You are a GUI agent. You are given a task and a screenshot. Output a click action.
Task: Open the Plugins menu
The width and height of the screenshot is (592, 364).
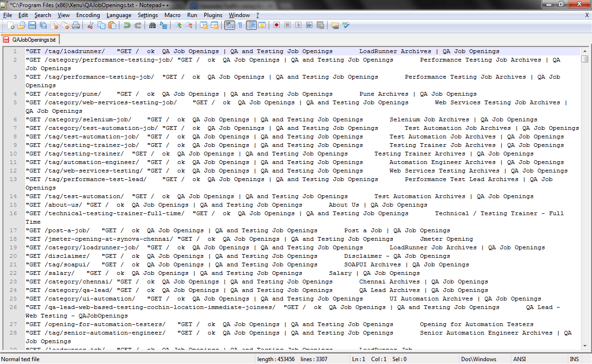(212, 15)
